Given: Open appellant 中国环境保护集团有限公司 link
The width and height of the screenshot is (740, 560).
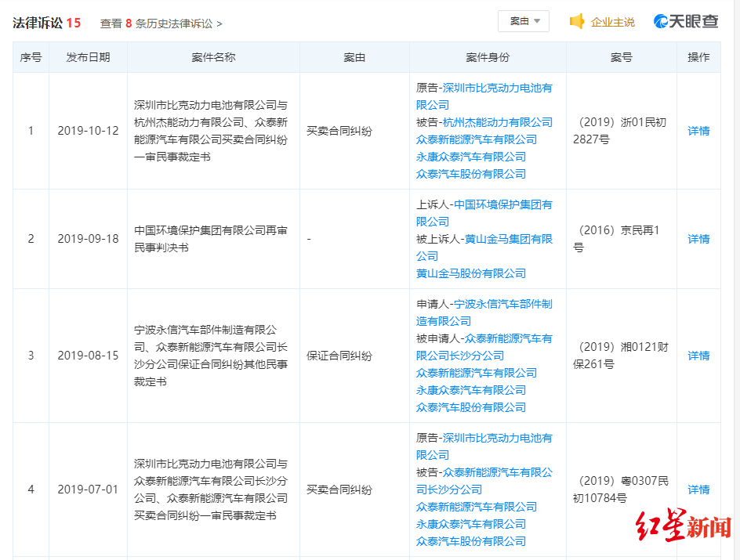Looking at the screenshot, I should pos(484,213).
